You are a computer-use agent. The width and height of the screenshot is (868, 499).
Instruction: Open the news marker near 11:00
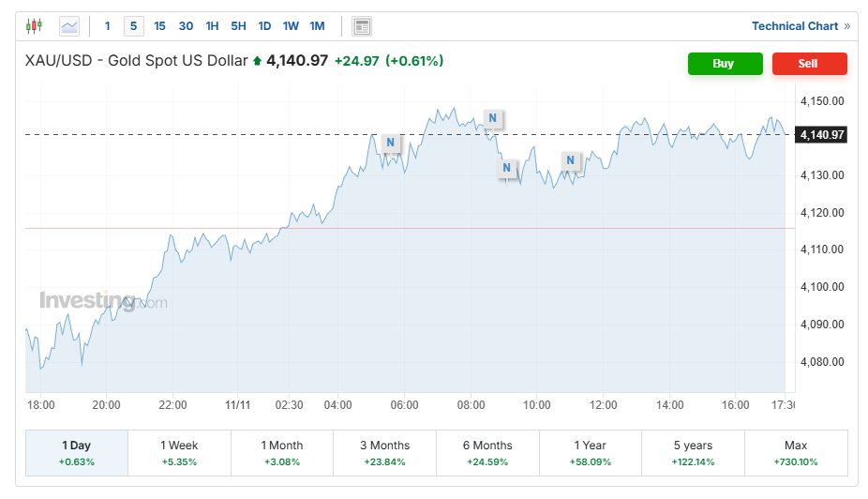pos(571,161)
